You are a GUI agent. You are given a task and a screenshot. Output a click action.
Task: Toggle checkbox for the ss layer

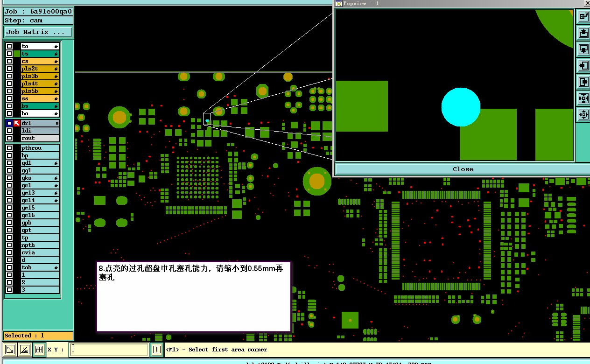click(x=9, y=98)
